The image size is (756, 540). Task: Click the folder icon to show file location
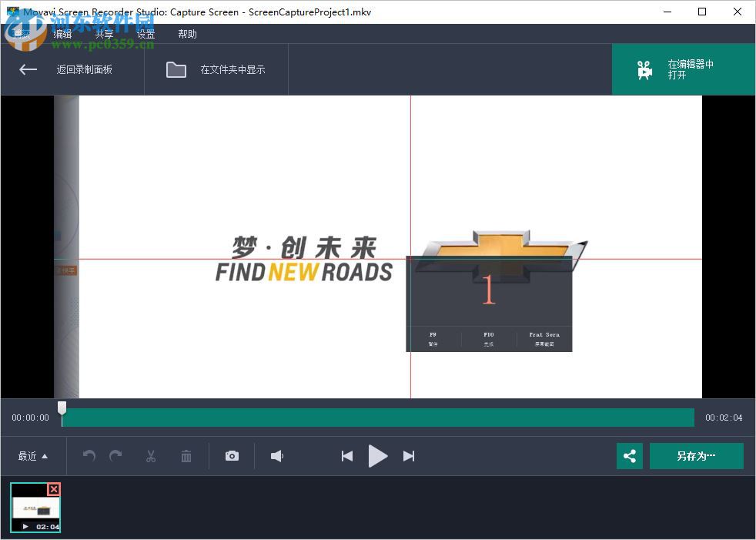pyautogui.click(x=176, y=69)
